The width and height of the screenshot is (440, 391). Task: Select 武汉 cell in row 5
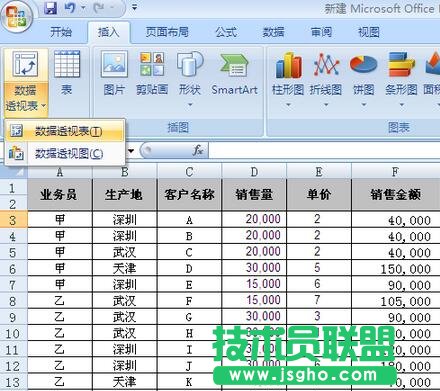(125, 252)
